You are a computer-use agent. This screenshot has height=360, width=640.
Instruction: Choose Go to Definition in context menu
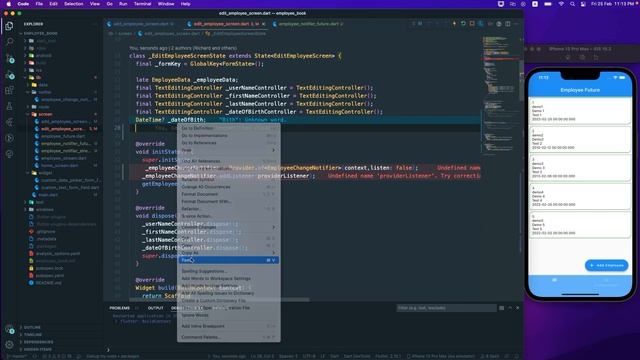click(228, 128)
